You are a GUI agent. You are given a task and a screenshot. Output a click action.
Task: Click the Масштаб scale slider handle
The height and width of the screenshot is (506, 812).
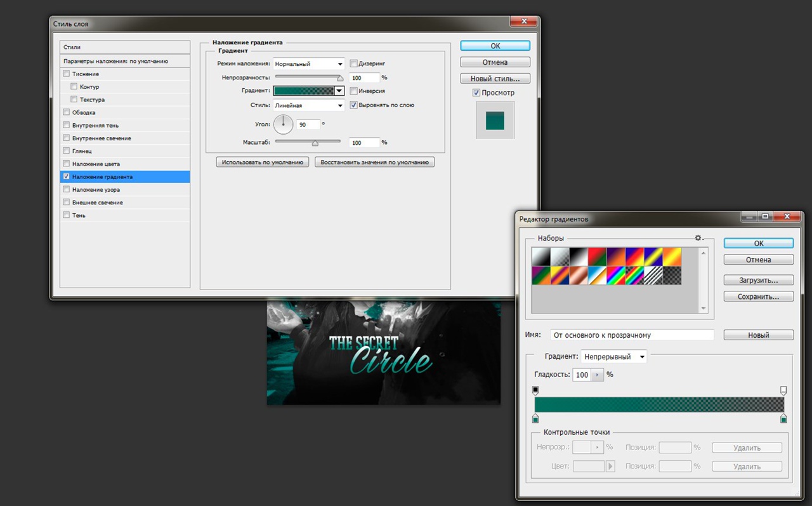pos(315,143)
